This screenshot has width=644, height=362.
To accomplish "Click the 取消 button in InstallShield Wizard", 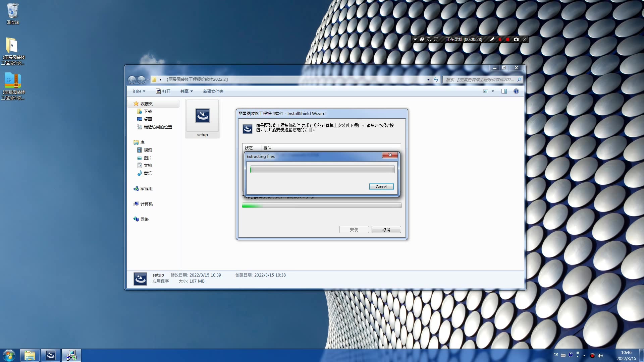I will click(386, 230).
